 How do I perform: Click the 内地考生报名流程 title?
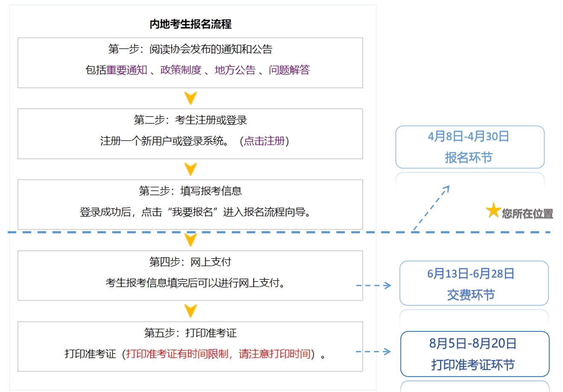click(190, 24)
